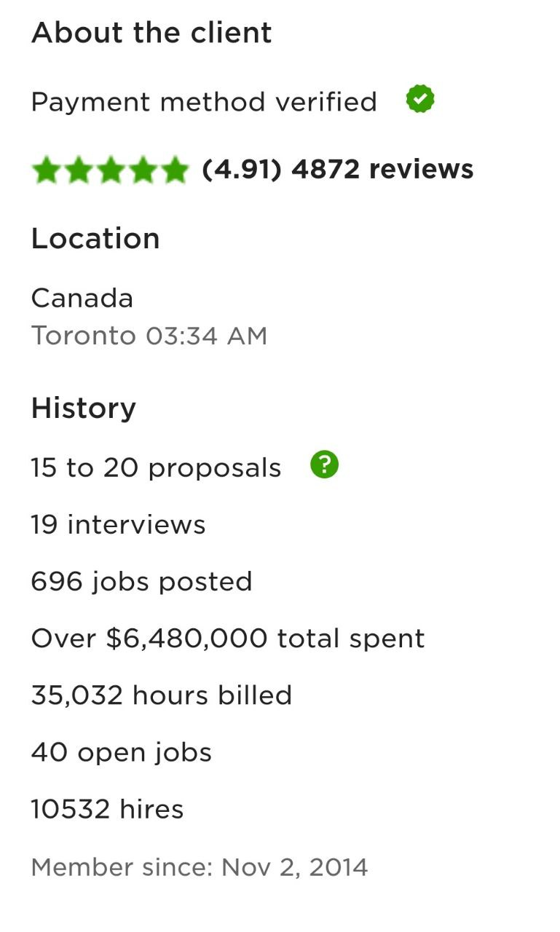
Task: Click Member since Nov 2, 2014 text
Action: (200, 867)
